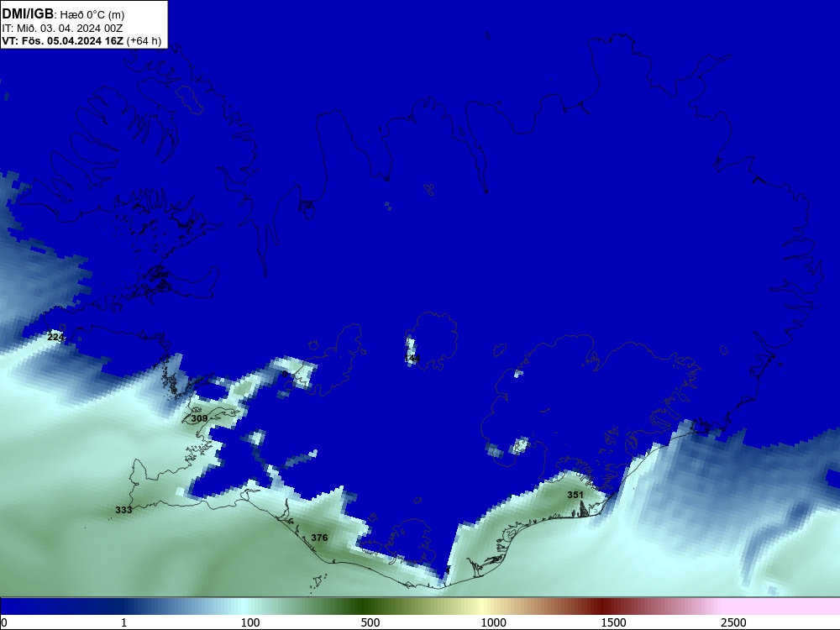Click the 333 value on the map
The width and height of the screenshot is (840, 630).
pos(123,510)
